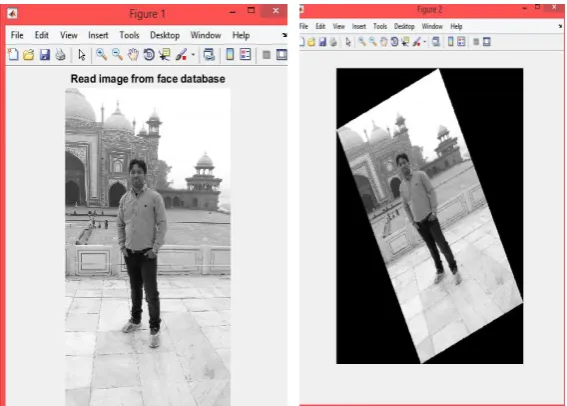Click Print Figure icon in Figure 2
Viewport: 567px width, 406px height.
click(x=333, y=42)
